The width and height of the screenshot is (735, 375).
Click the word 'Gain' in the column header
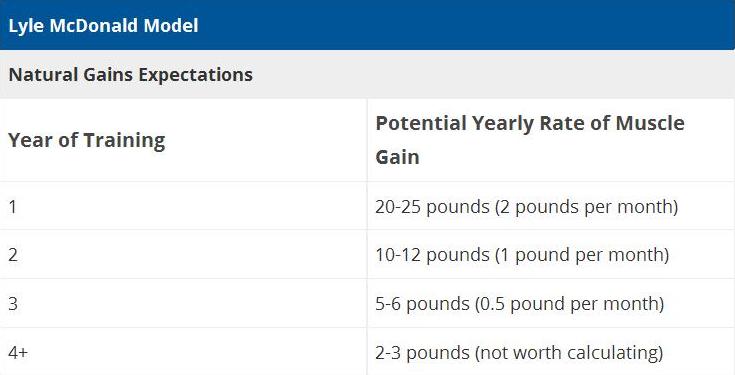(398, 157)
